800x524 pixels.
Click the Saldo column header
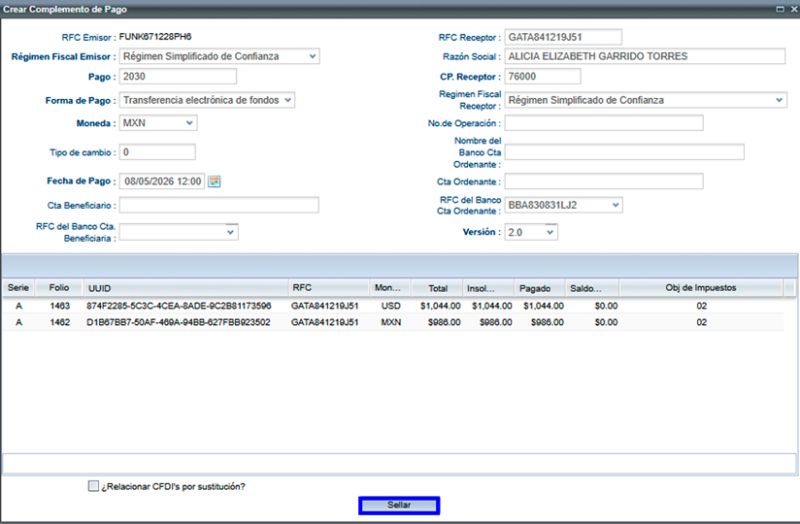pyautogui.click(x=592, y=288)
